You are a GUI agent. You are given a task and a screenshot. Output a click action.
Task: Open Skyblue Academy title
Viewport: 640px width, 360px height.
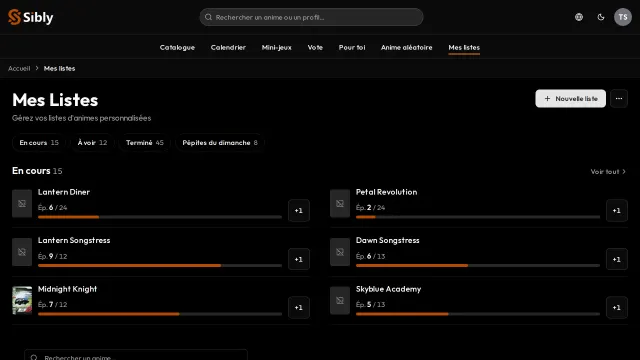(388, 289)
